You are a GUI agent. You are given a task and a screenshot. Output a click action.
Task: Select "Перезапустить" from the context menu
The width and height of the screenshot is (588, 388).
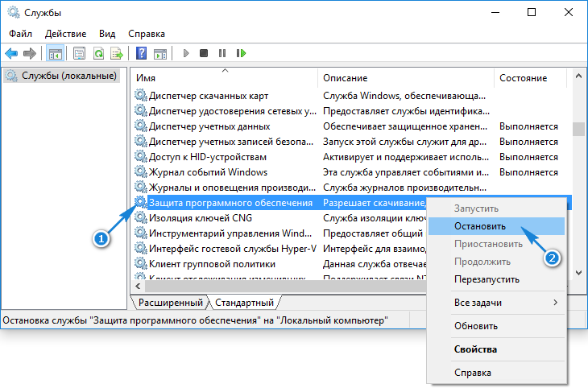[487, 279]
